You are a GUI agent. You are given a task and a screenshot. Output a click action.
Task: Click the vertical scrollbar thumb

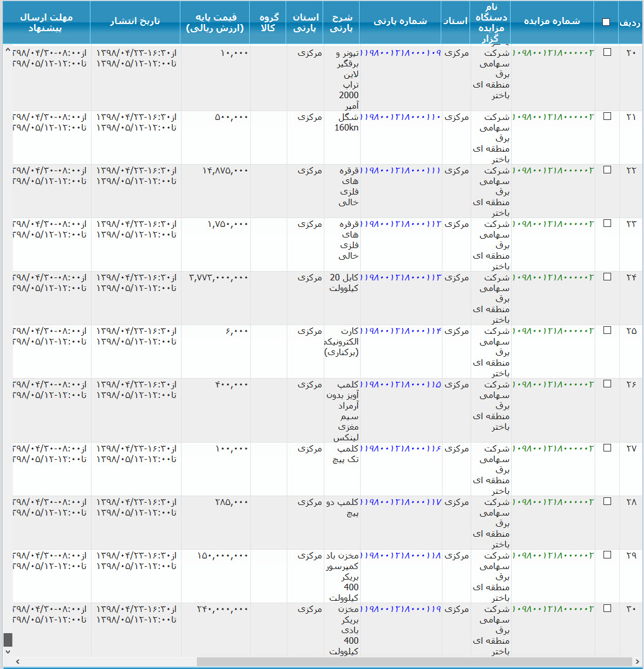pyautogui.click(x=8, y=640)
